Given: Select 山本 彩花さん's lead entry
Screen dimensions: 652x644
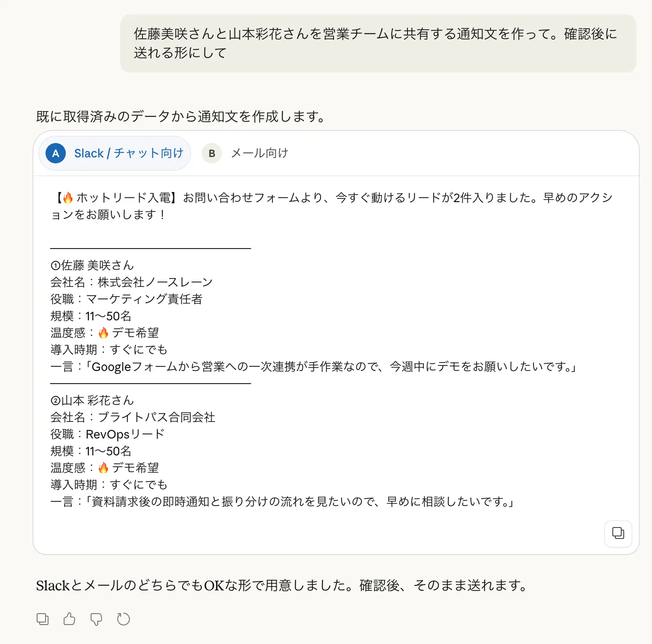Looking at the screenshot, I should pos(92,400).
